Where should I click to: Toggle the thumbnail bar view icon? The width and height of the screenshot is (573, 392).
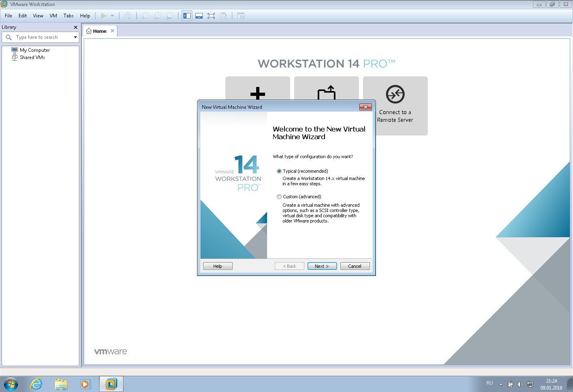[199, 16]
